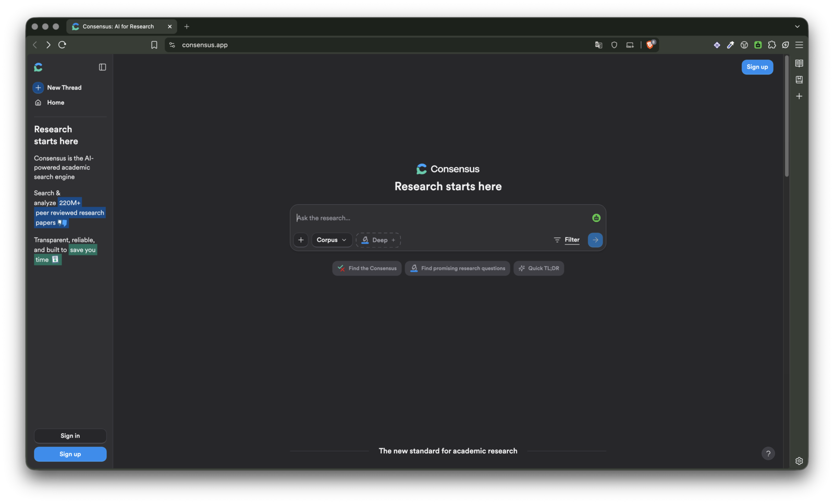Screen dimensions: 834x504
Task: Open the Consensus logo in the sidebar
Action: coord(38,67)
